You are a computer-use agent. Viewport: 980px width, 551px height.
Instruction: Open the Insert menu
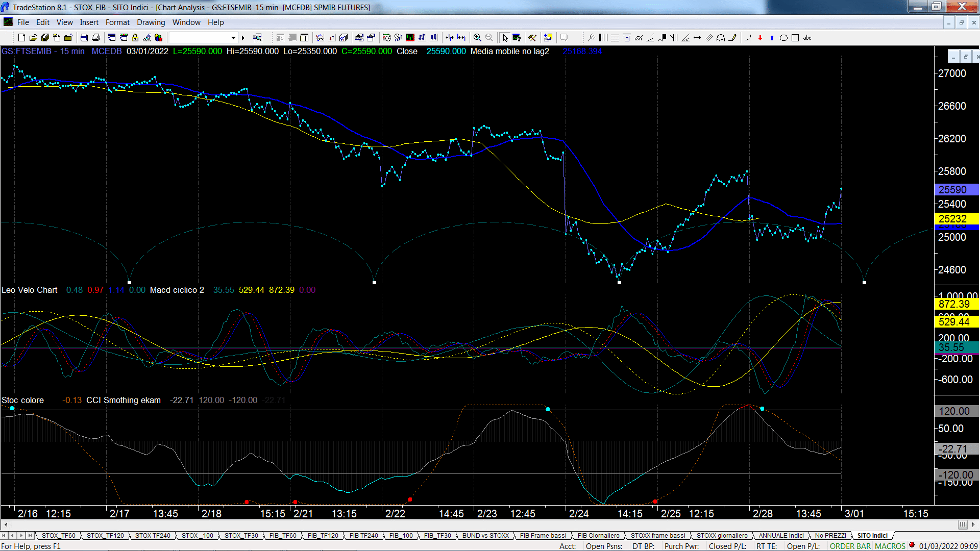(x=89, y=22)
